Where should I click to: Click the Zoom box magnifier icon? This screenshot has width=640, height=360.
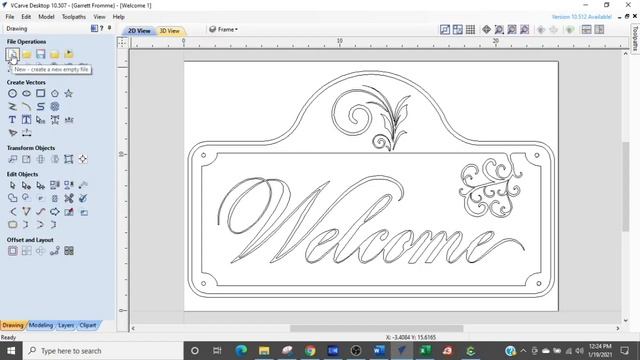(499, 29)
